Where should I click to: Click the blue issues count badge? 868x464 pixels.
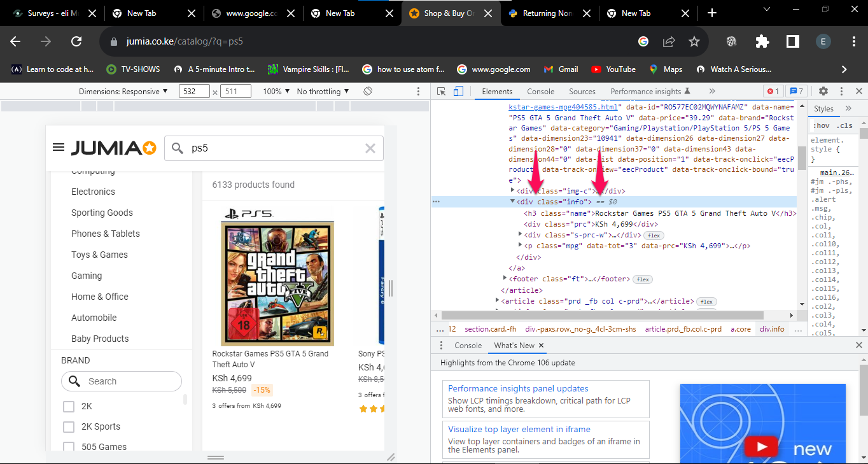click(797, 91)
